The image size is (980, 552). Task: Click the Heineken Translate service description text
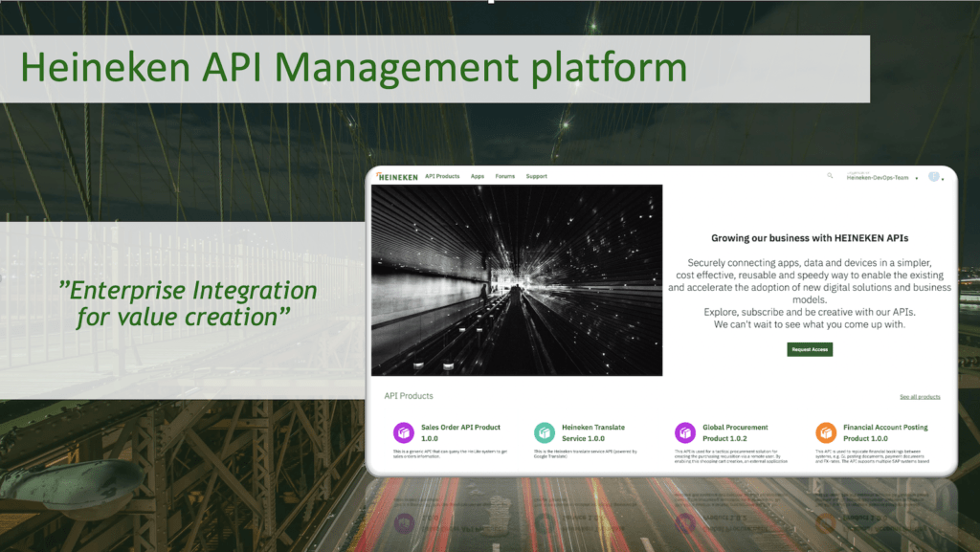tap(586, 454)
